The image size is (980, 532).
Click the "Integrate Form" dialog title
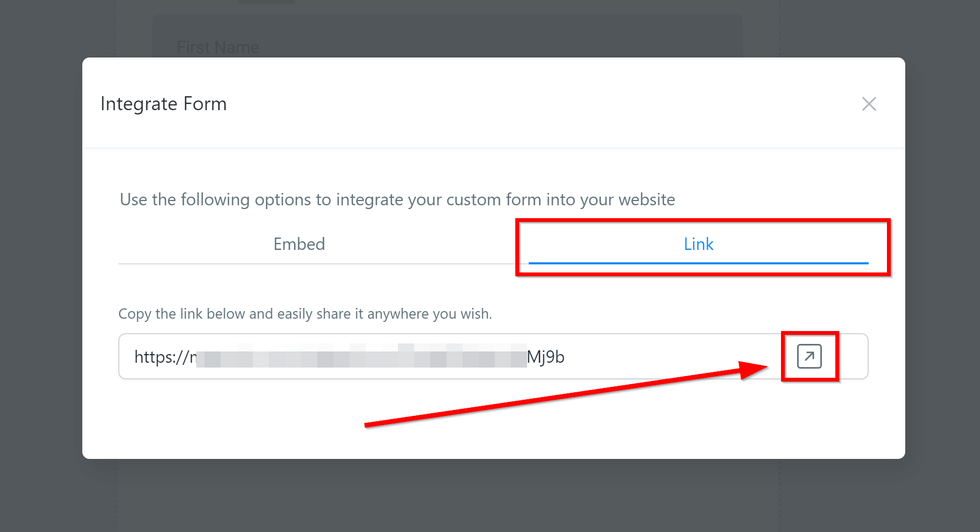point(164,104)
